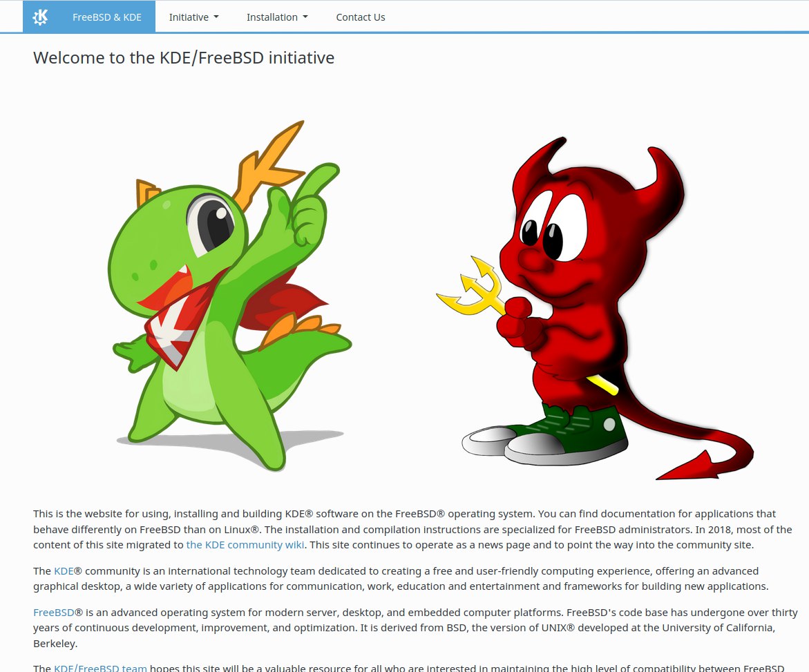This screenshot has height=672, width=809.
Task: Open the FreeBSD link in third paragraph
Action: point(54,612)
